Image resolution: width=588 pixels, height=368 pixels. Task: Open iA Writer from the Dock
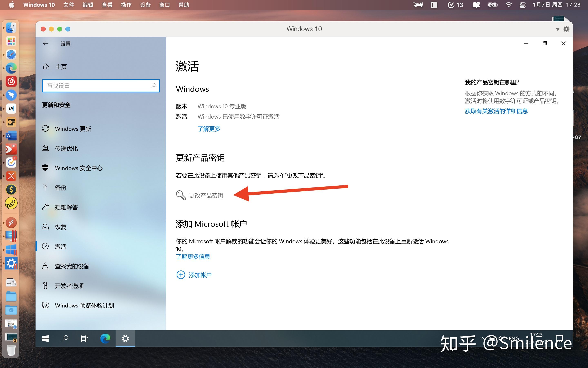pos(11,109)
